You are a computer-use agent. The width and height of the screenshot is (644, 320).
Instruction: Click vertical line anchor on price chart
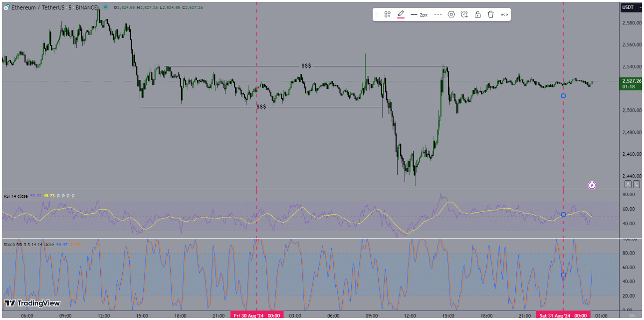point(563,95)
